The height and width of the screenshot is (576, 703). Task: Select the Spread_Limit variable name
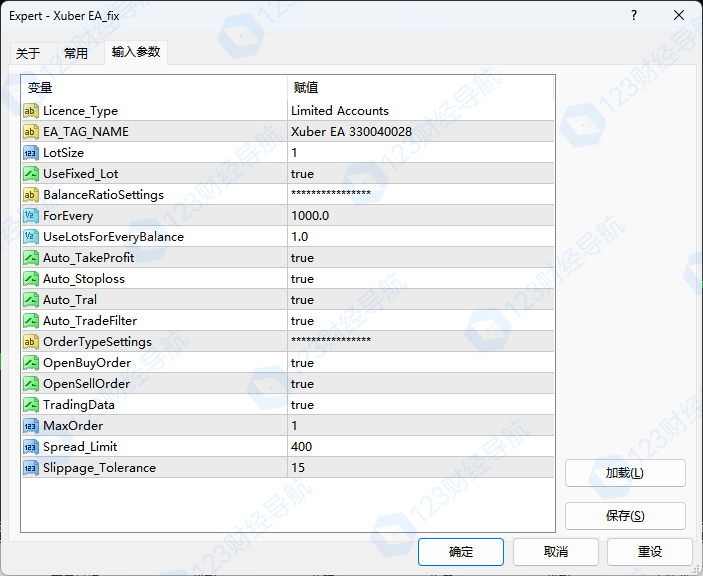(80, 447)
